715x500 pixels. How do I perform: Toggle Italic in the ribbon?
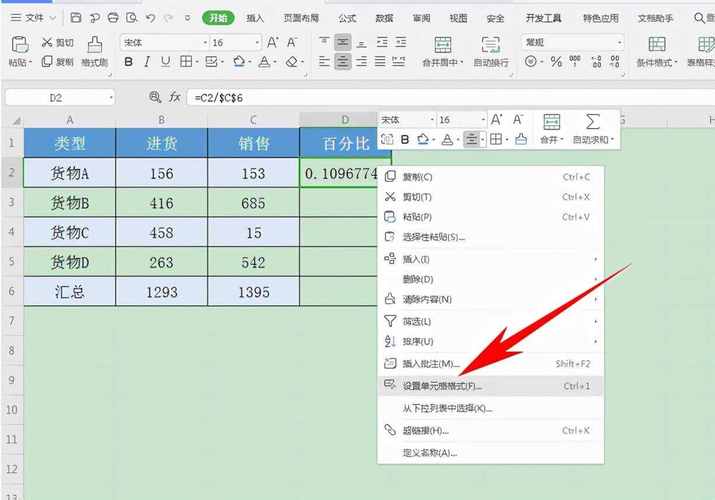[147, 61]
